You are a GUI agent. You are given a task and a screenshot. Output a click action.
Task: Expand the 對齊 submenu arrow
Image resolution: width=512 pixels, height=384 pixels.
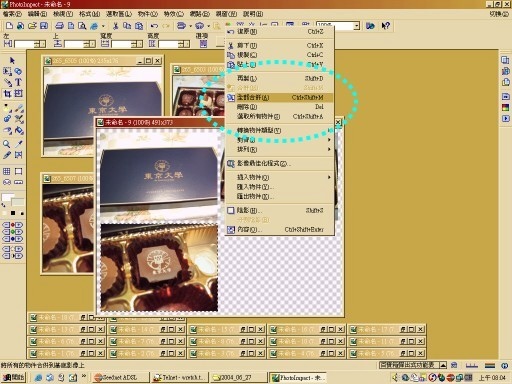click(x=329, y=140)
